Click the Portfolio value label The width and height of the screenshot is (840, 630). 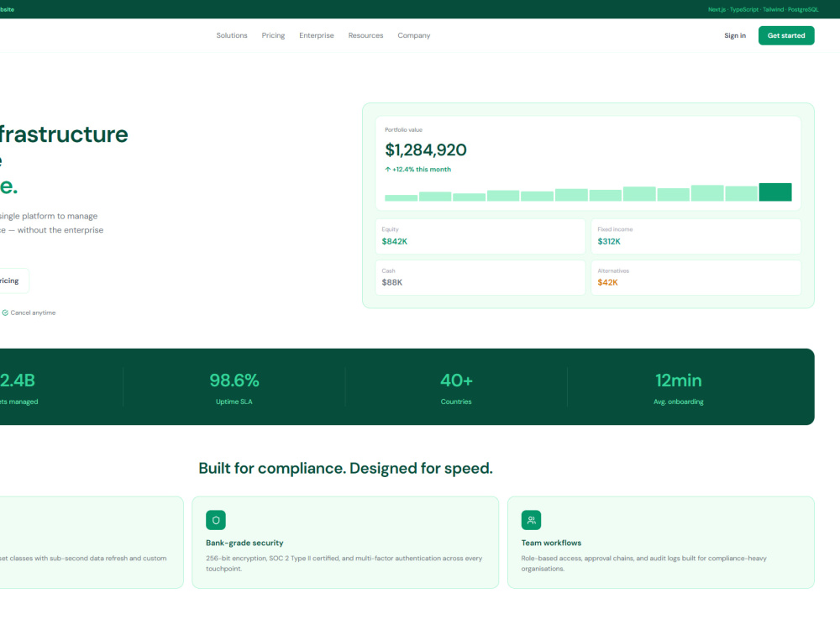(x=403, y=129)
